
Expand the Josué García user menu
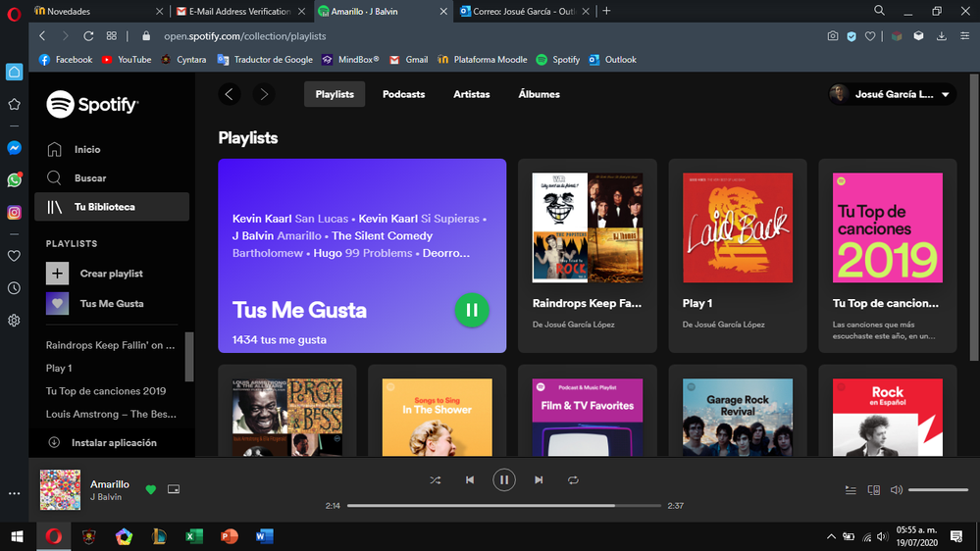pos(892,94)
